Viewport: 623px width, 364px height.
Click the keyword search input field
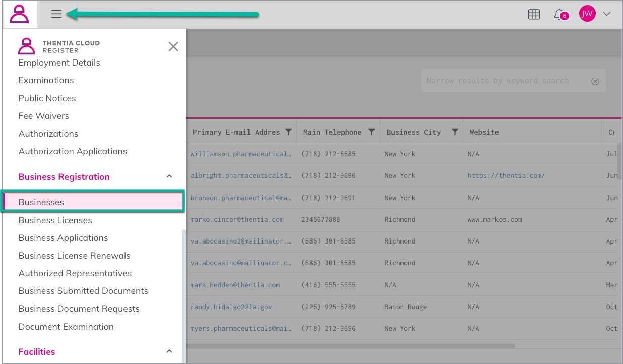[x=507, y=81]
